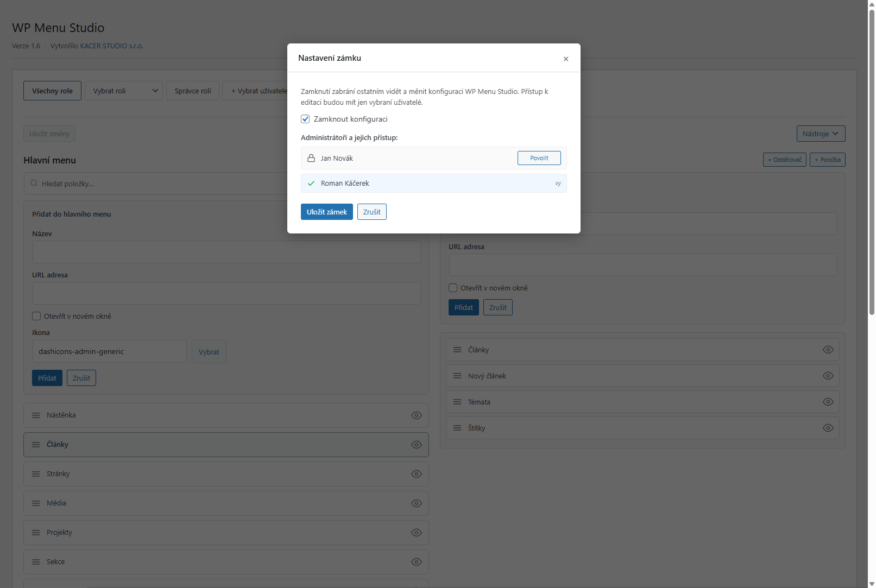This screenshot has width=876, height=588.
Task: Add an item with + Položka
Action: (828, 160)
